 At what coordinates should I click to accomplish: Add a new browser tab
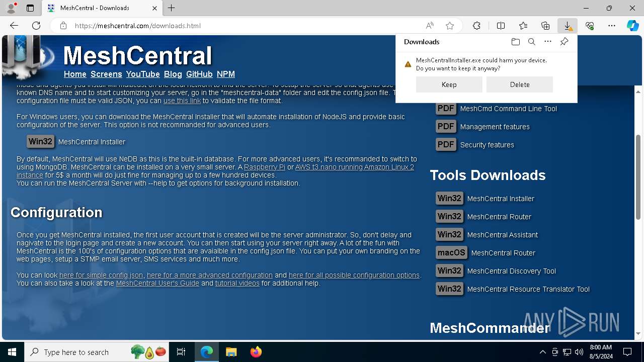point(172,8)
